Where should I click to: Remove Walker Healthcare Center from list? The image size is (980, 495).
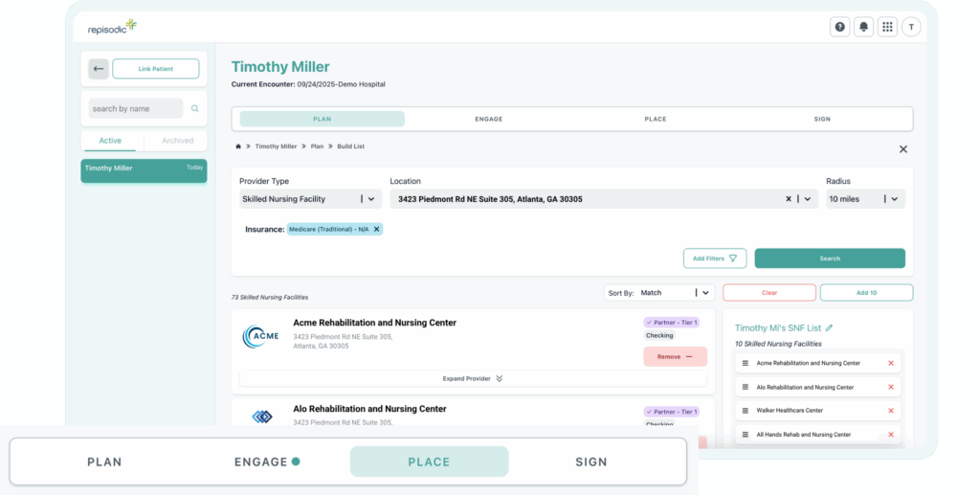coord(891,411)
